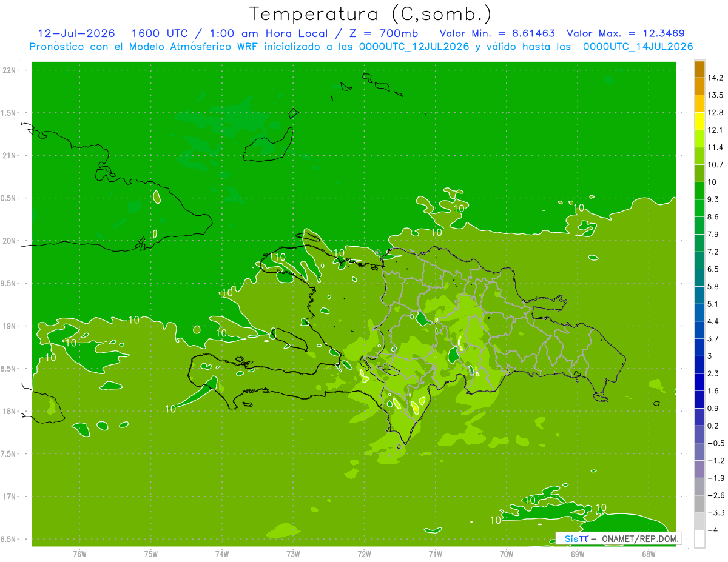728x562 pixels.
Task: Click the '5.1' color bar label
Action: click(x=713, y=304)
